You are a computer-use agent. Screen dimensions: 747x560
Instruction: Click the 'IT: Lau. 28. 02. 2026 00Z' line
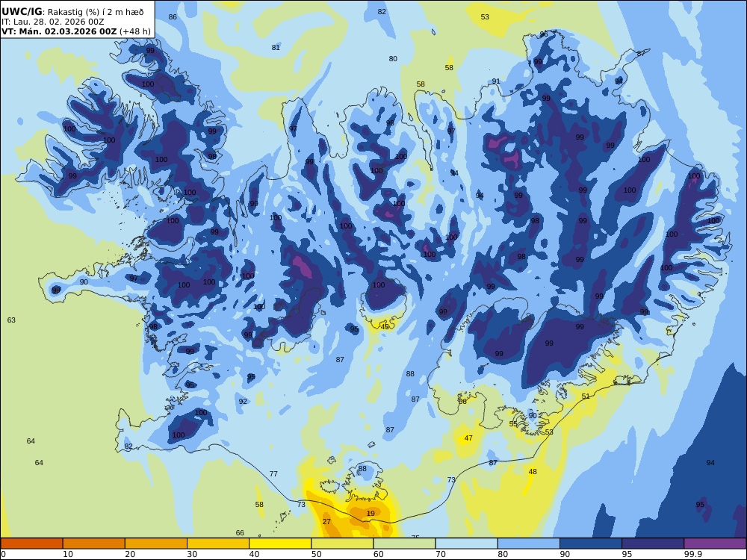(52, 22)
